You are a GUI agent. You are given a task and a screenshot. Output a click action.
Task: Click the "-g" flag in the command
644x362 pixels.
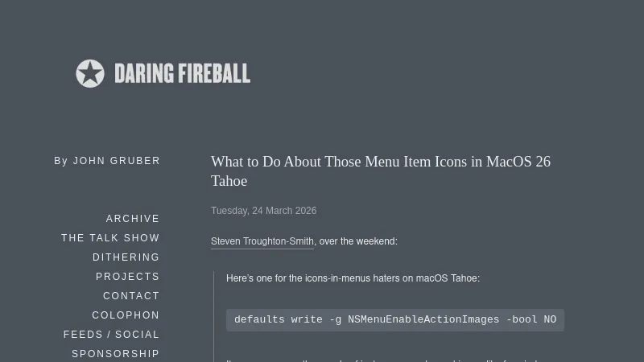[x=335, y=319]
